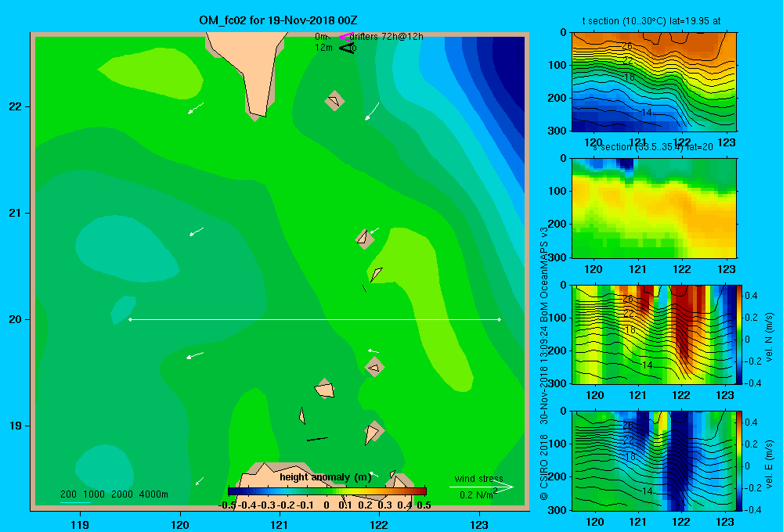The image size is (783, 532).
Task: Click the black 12m arrow symbol in the legend
Action: 346,48
